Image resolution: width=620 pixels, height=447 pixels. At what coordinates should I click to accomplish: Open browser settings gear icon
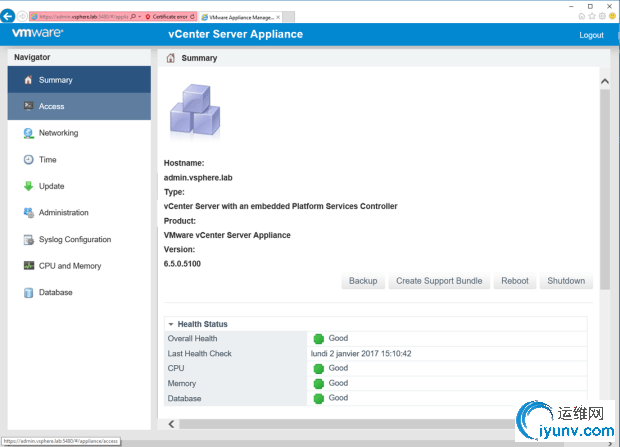pyautogui.click(x=602, y=16)
